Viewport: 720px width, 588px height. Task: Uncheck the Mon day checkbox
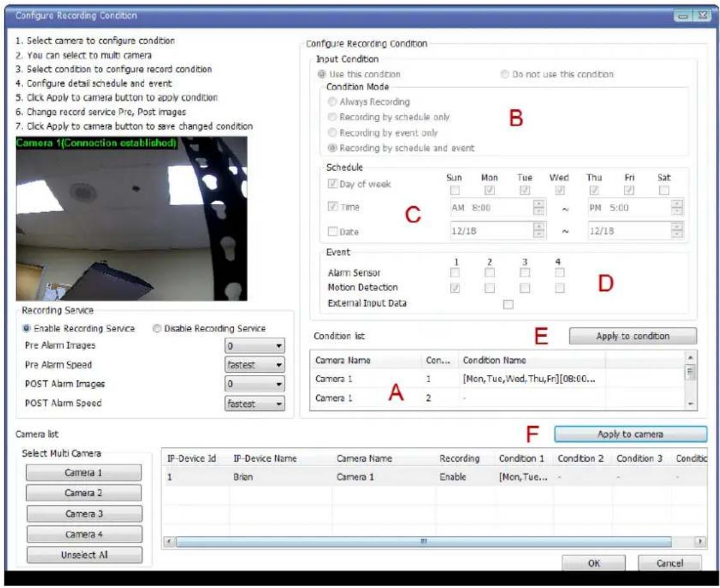click(489, 190)
